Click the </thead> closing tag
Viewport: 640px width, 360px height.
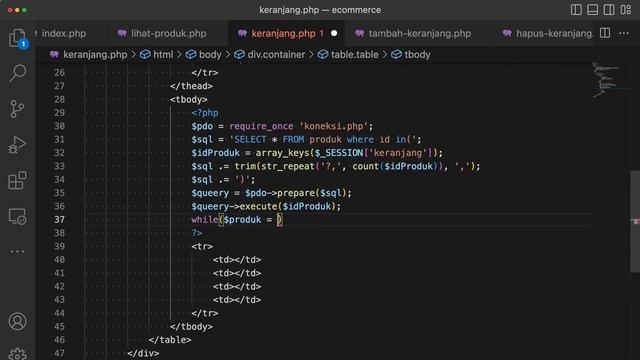coord(191,86)
